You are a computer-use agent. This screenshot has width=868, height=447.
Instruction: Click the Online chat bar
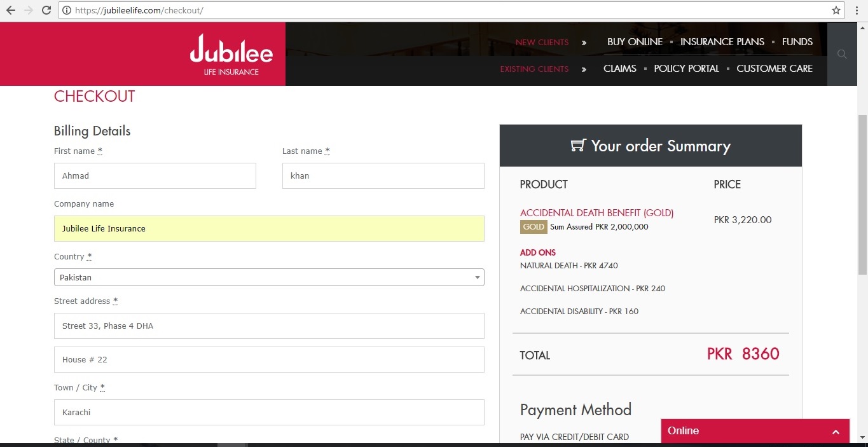click(755, 431)
